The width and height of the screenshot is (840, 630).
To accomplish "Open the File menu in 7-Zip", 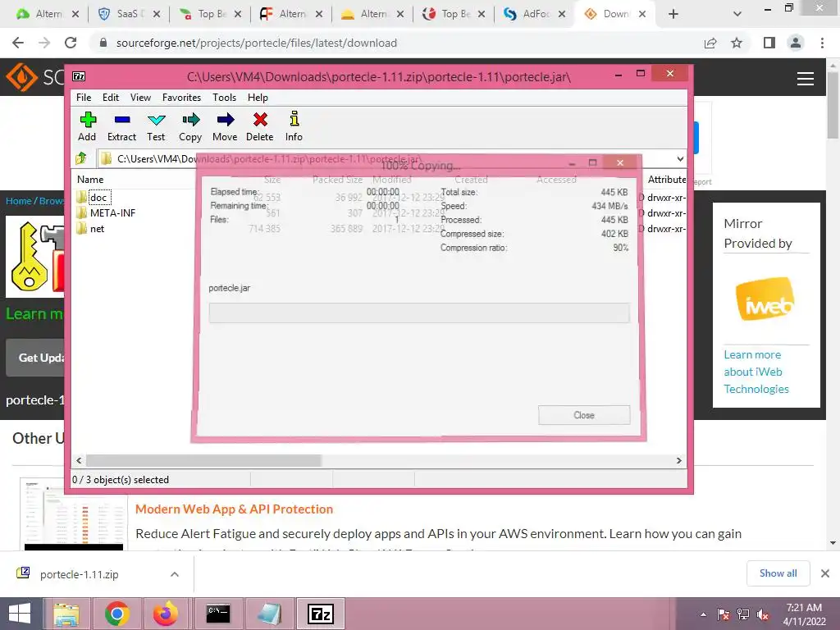I will (x=84, y=98).
